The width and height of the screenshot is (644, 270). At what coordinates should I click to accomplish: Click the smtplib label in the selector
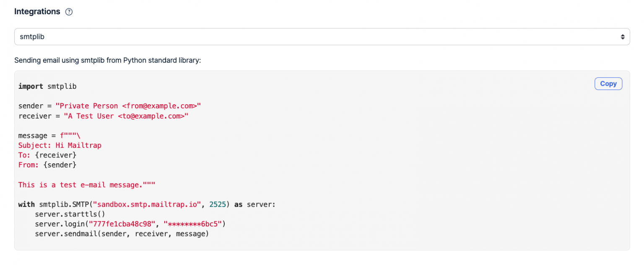pos(32,36)
